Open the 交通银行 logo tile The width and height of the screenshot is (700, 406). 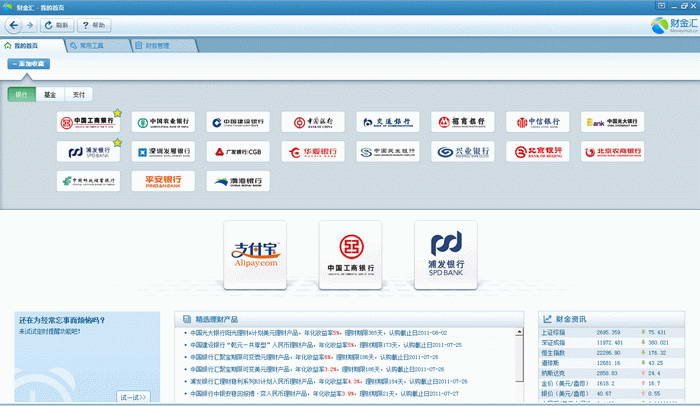click(388, 122)
